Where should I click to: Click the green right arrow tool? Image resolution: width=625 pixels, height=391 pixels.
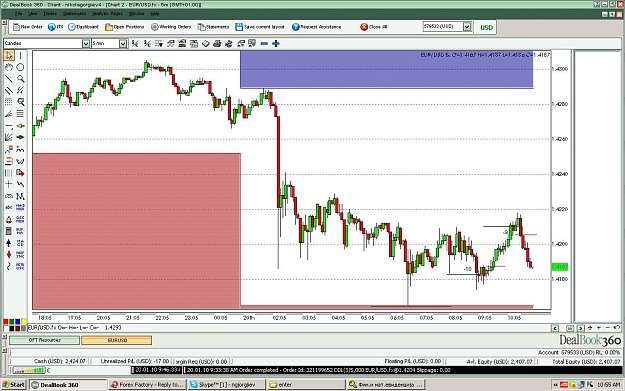pyautogui.click(x=20, y=137)
